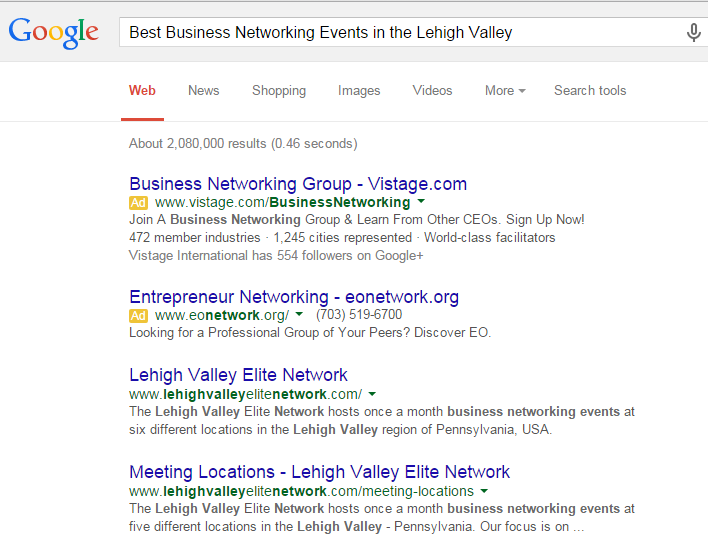708x540 pixels.
Task: Click the Google logo
Action: [53, 33]
